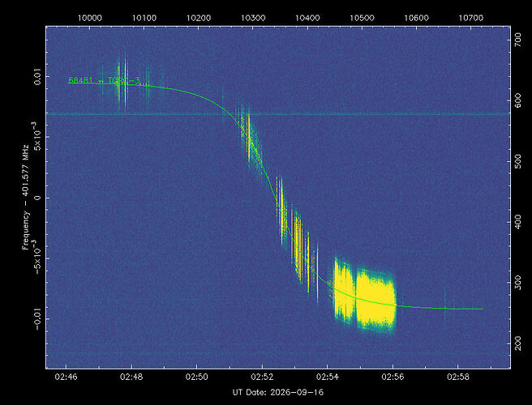Click the left axis value 0.01
Screen dimensions: 532x405
(x=37, y=76)
